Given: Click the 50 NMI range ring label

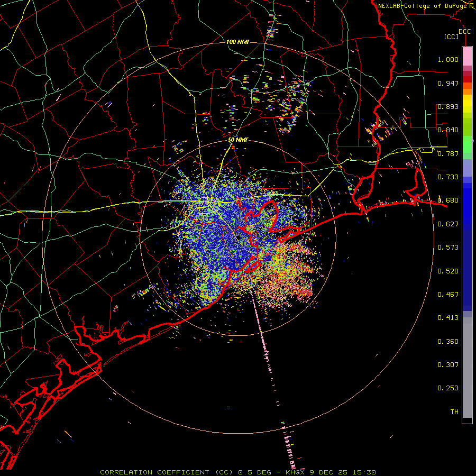Looking at the screenshot, I should (x=237, y=140).
